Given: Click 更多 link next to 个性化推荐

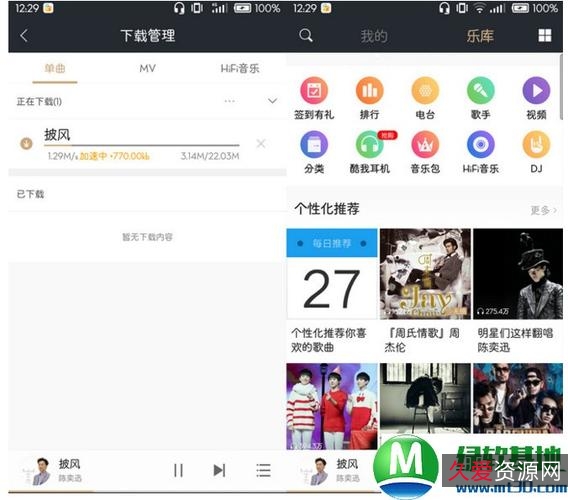Looking at the screenshot, I should coord(543,210).
